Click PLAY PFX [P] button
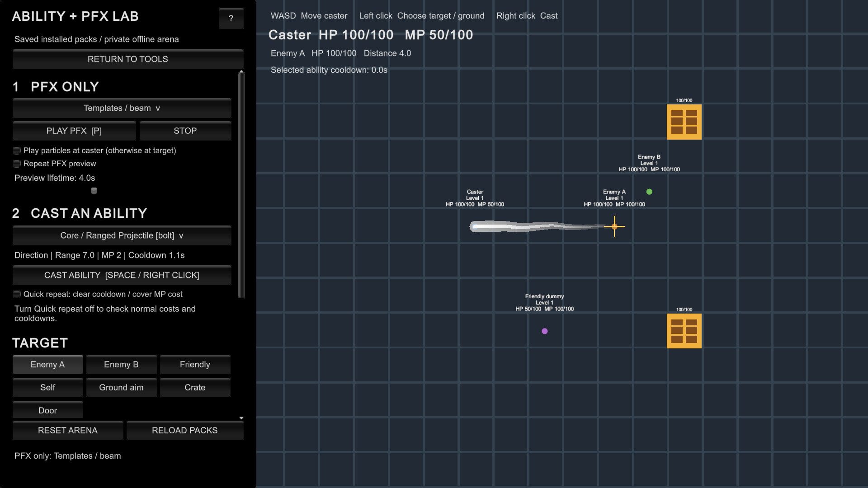The width and height of the screenshot is (868, 488). [74, 131]
